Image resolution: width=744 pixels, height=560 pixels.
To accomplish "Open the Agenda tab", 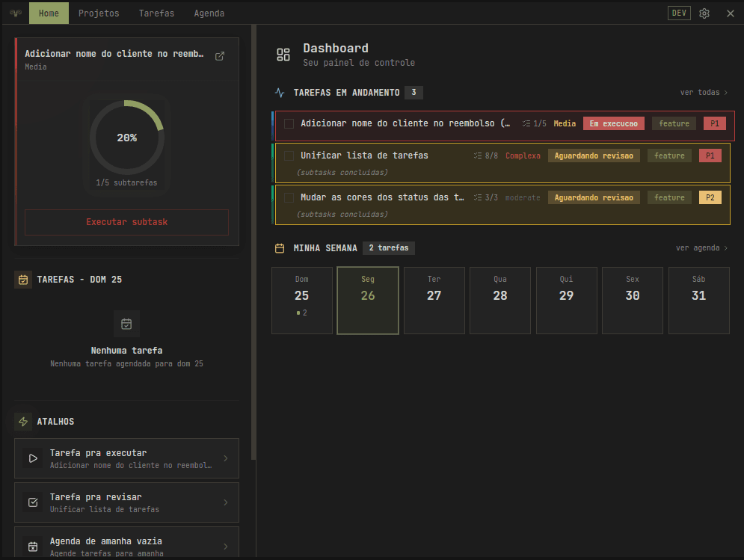I will click(209, 13).
